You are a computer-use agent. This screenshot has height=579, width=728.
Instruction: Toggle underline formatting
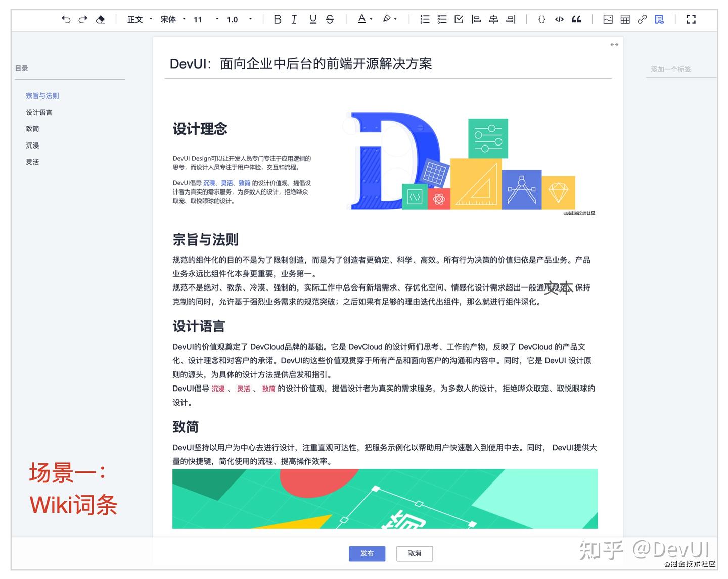pyautogui.click(x=313, y=19)
